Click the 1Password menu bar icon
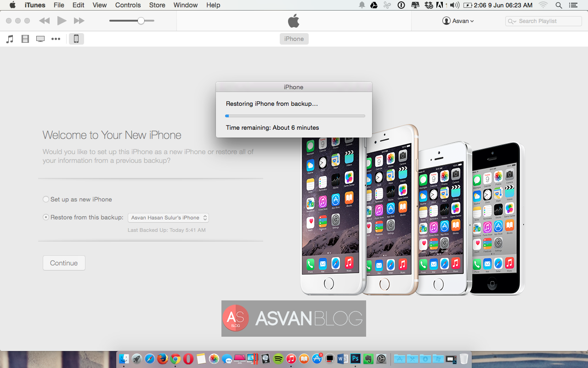Image resolution: width=588 pixels, height=368 pixels. point(401,5)
